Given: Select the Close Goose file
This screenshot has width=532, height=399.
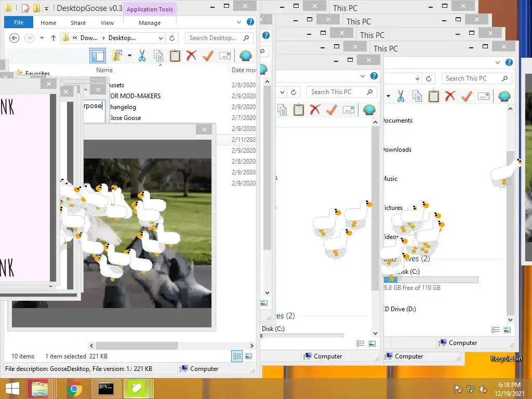Looking at the screenshot, I should (x=125, y=118).
